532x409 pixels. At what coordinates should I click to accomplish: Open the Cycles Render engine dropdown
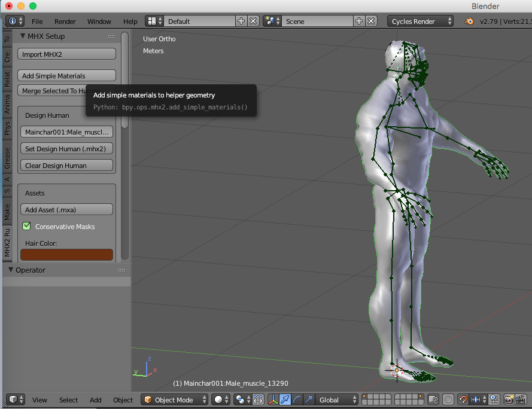click(x=420, y=22)
